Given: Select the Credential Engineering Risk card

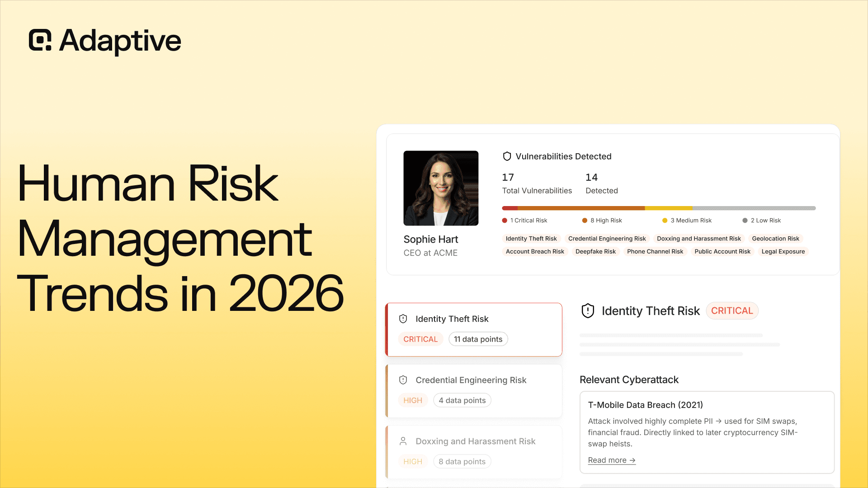Looking at the screenshot, I should click(474, 391).
